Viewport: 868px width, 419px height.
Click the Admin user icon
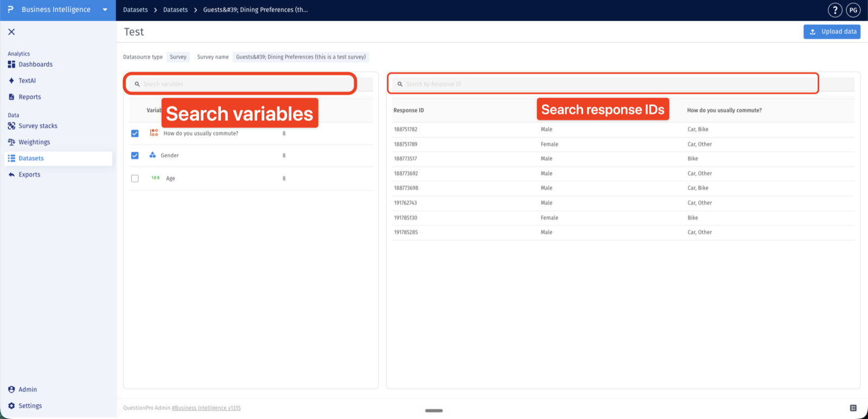11,389
